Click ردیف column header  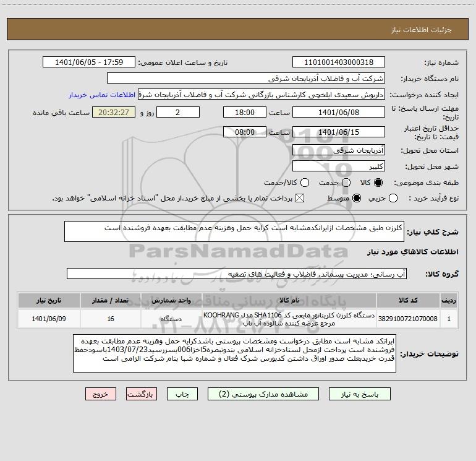pos(449,300)
